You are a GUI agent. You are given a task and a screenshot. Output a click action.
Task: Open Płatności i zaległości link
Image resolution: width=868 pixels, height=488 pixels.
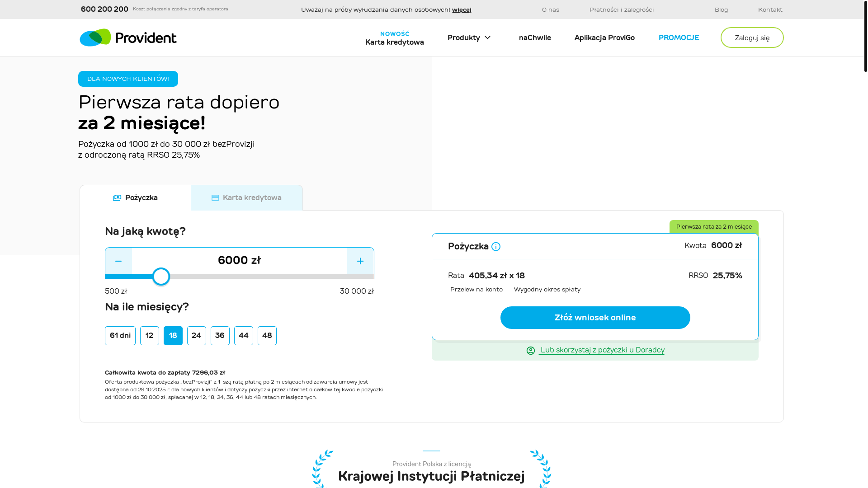pyautogui.click(x=622, y=10)
